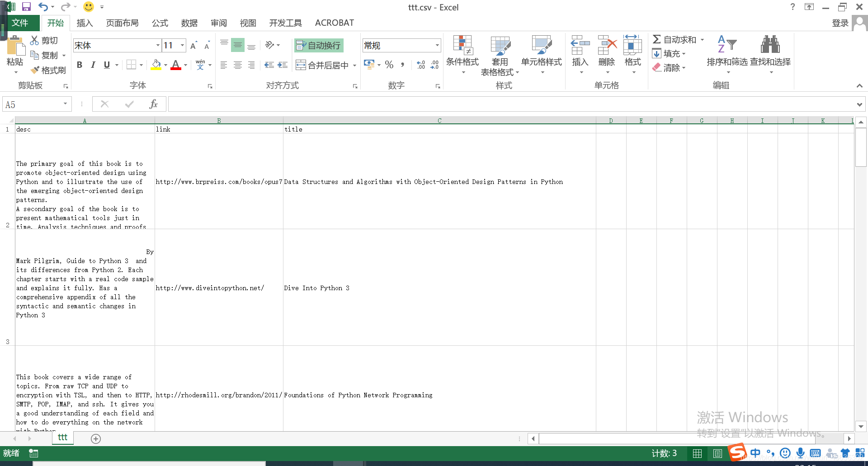Click the Copy (复制) icon

34,55
